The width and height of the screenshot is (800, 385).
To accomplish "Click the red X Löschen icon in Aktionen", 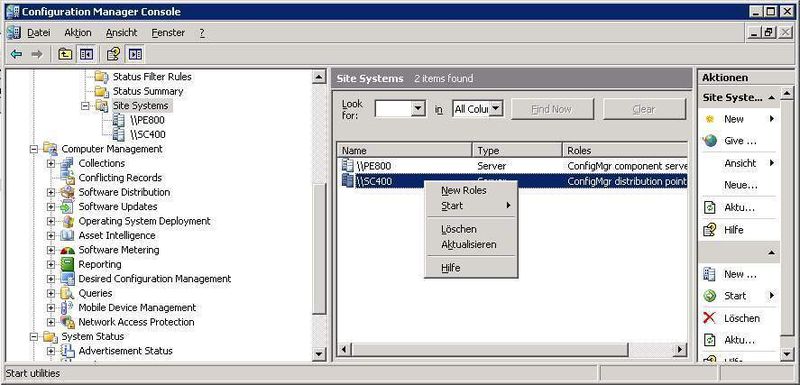I will click(709, 318).
